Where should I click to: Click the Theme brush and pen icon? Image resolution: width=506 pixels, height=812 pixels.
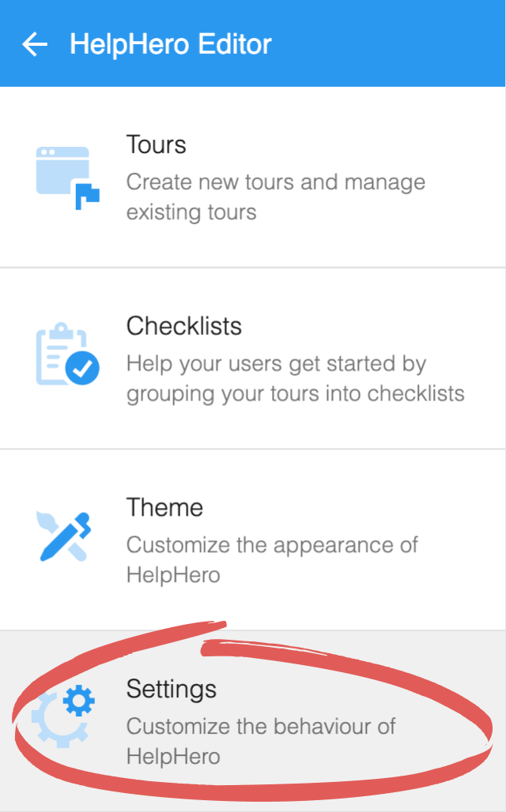click(x=65, y=536)
